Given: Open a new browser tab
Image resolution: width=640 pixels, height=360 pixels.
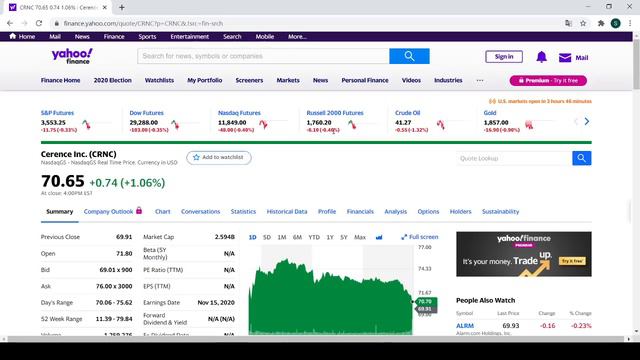Looking at the screenshot, I should (x=122, y=7).
